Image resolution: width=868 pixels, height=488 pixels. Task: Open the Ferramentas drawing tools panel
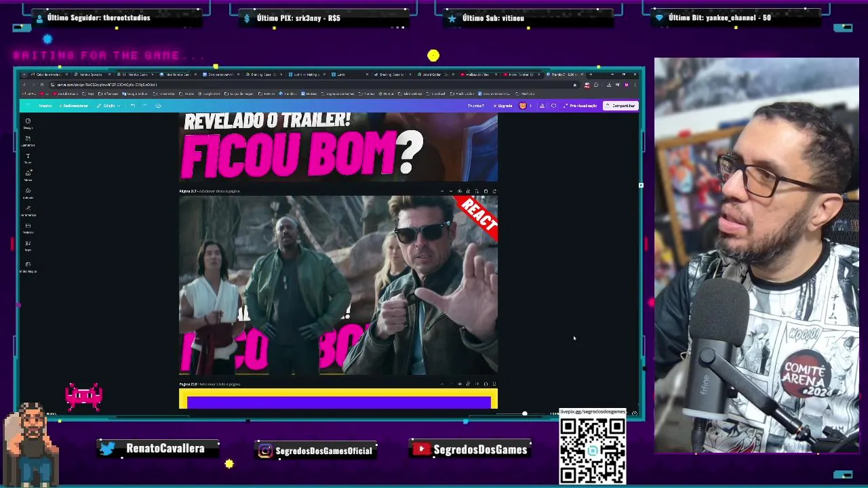click(28, 211)
